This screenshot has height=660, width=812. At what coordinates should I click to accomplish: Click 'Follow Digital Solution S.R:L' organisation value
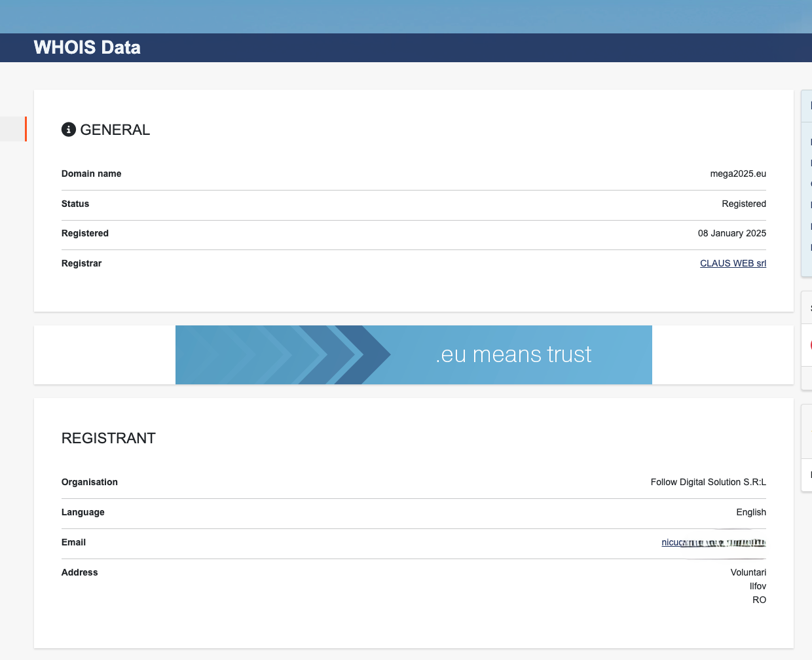click(x=708, y=482)
